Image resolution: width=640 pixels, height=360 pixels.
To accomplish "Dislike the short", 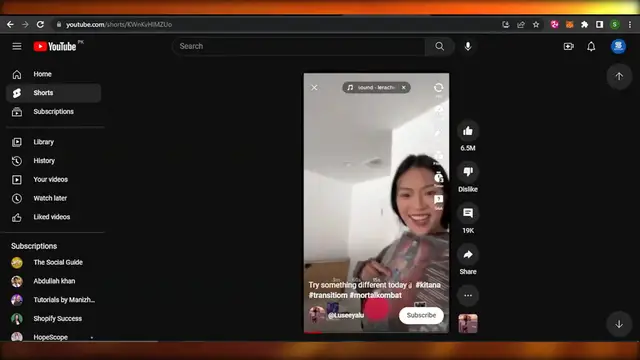I will pyautogui.click(x=468, y=171).
